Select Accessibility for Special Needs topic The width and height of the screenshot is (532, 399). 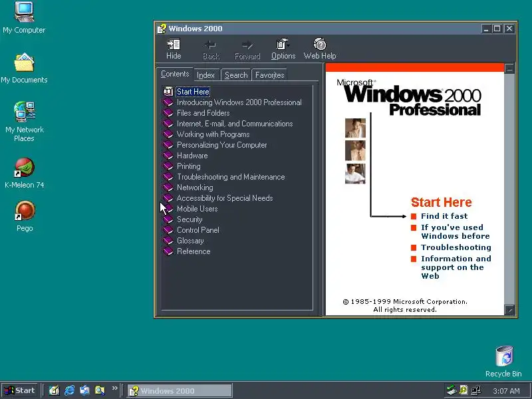click(225, 198)
